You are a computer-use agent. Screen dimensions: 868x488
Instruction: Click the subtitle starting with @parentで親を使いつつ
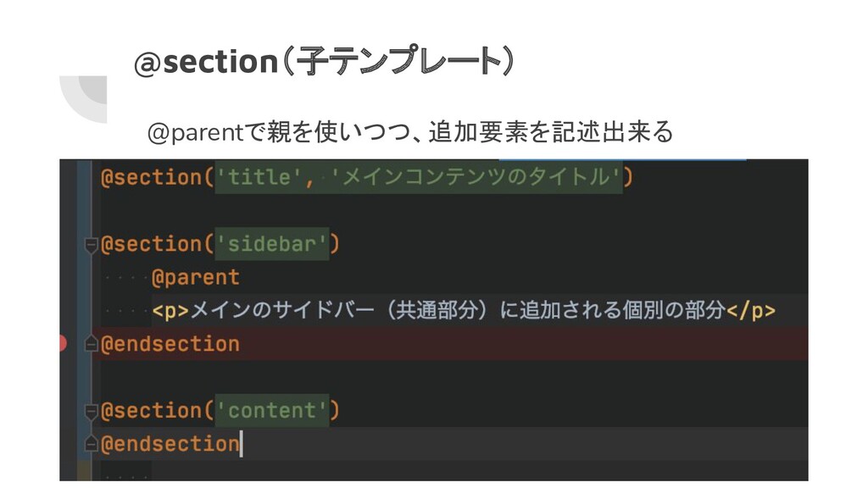[x=410, y=131]
